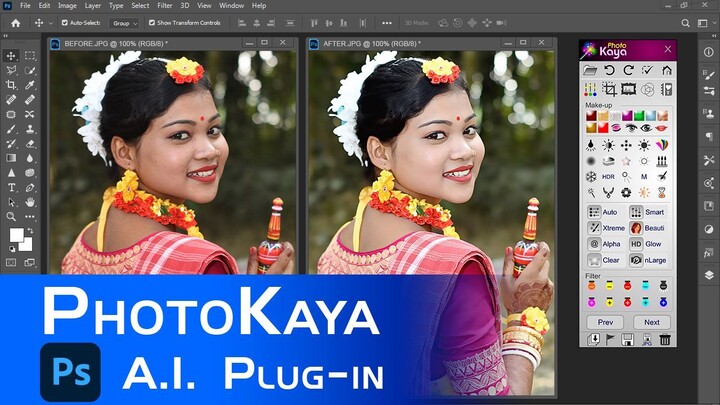This screenshot has width=720, height=405.
Task: Click the white foreground color swatch
Action: click(x=17, y=235)
